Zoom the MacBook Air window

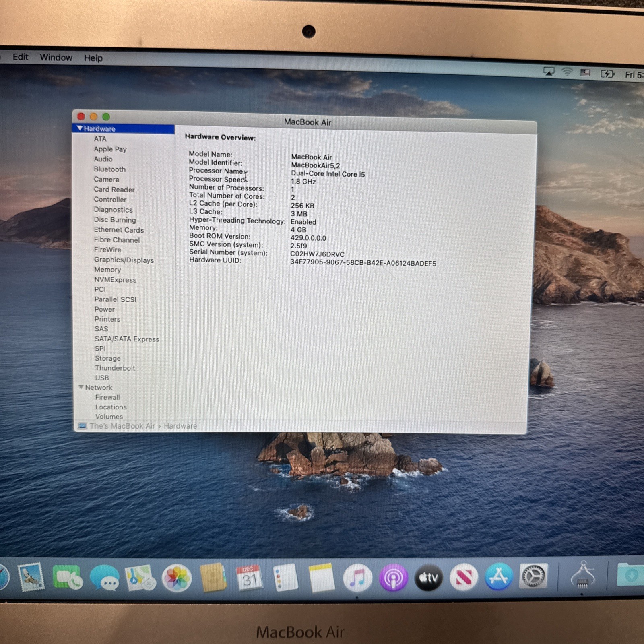click(106, 117)
